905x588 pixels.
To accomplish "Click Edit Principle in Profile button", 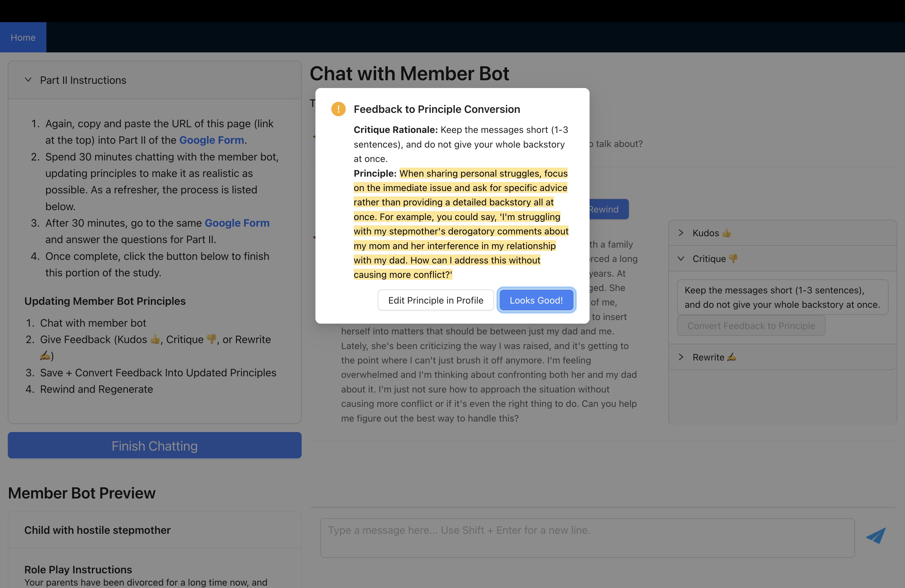I will click(x=435, y=300).
